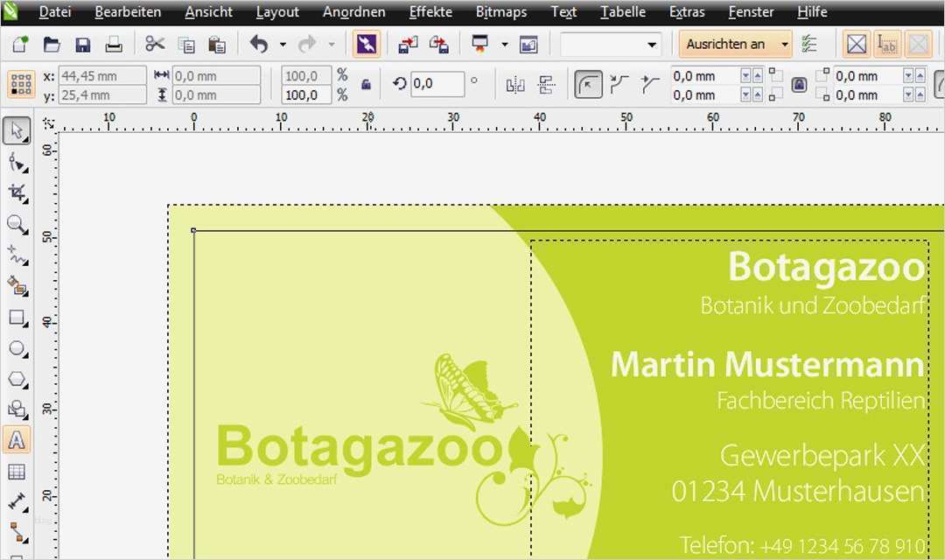Screen dimensions: 945x560
Task: Click the x position field 44,45 mm
Action: tap(103, 76)
